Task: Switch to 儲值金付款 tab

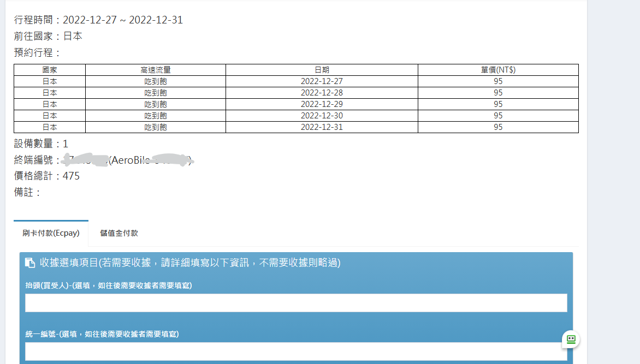Action: 119,233
